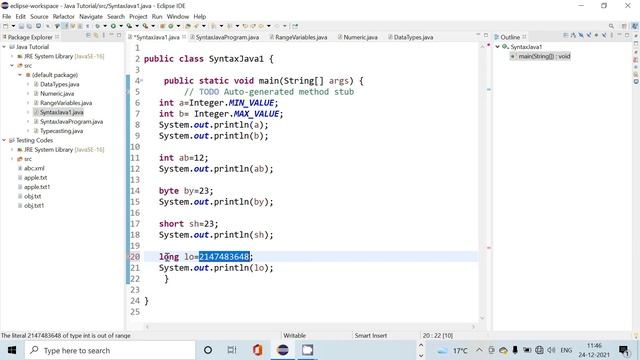Open the Run configurations dropdown arrow
The width and height of the screenshot is (640, 360).
[121, 26]
